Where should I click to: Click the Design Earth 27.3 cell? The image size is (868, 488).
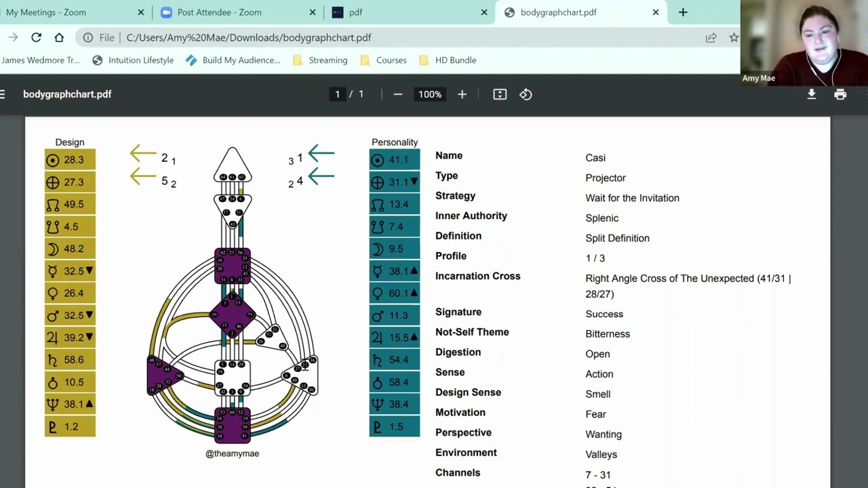point(70,182)
